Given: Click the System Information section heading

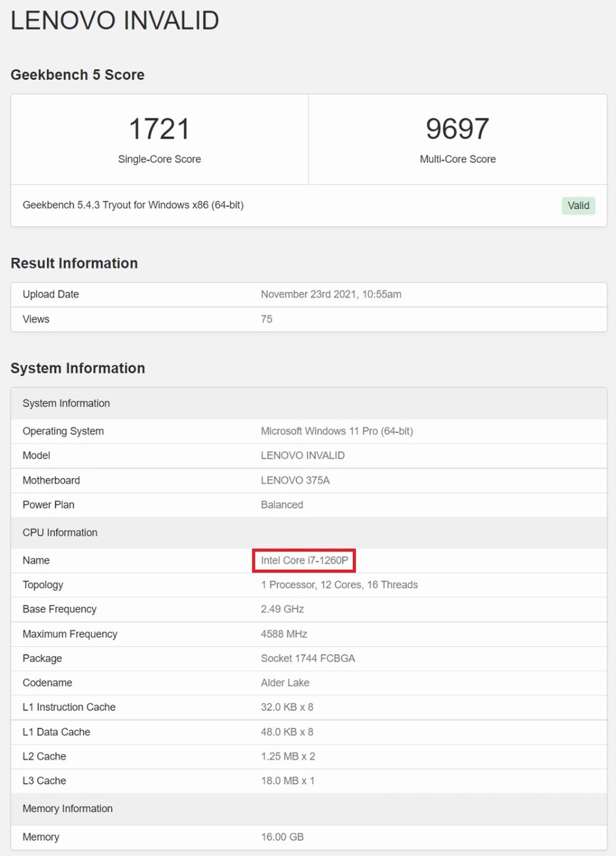Looking at the screenshot, I should pyautogui.click(x=78, y=368).
